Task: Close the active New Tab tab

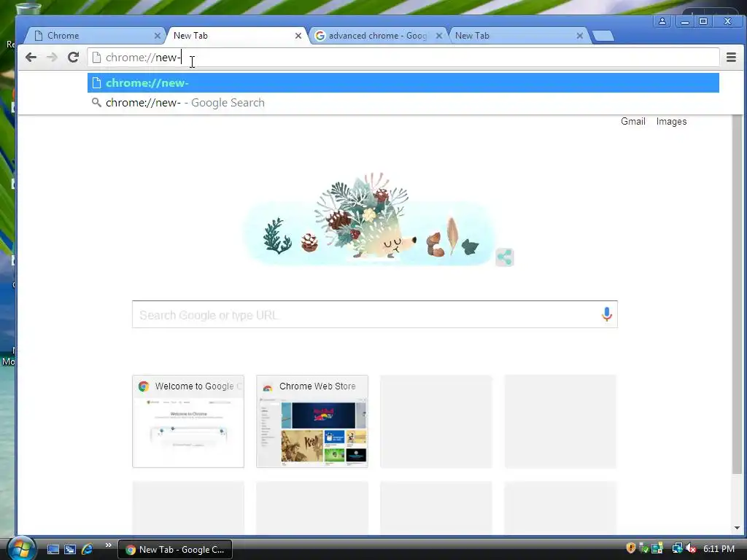Action: click(298, 36)
